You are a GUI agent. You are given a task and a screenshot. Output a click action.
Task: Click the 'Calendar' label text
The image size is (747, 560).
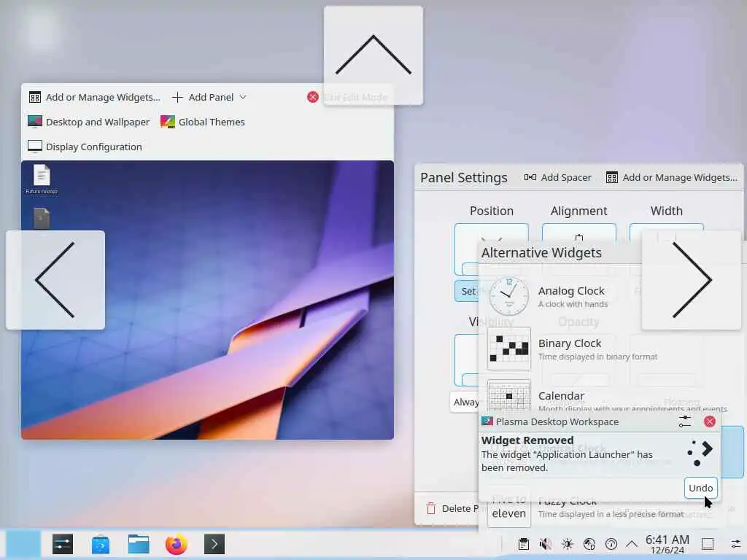[x=561, y=396]
